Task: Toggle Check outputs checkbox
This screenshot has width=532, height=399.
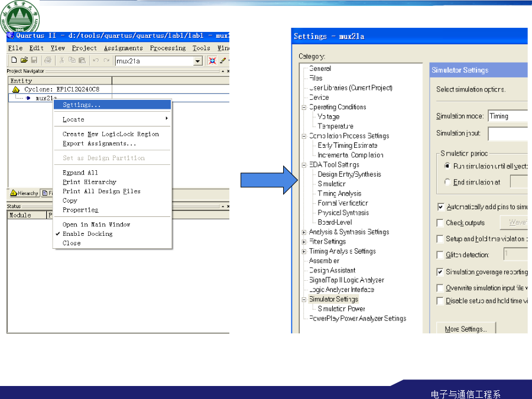Action: [x=440, y=223]
